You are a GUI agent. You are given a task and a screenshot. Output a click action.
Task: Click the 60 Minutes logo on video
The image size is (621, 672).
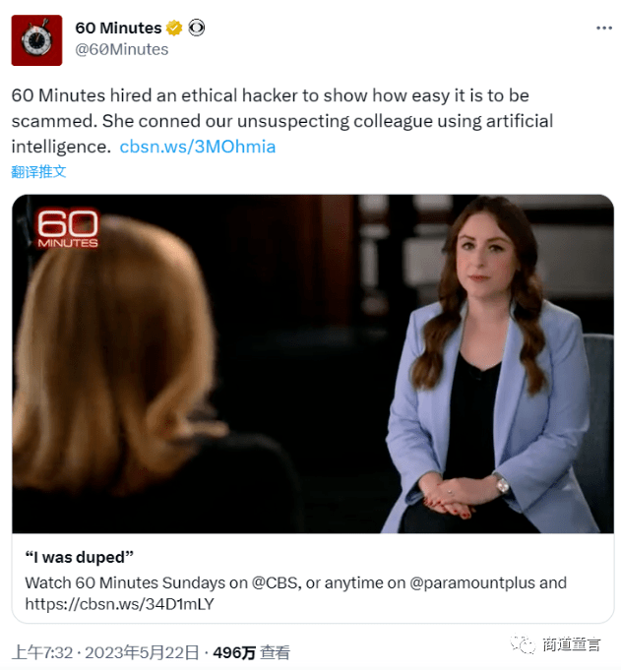[68, 228]
